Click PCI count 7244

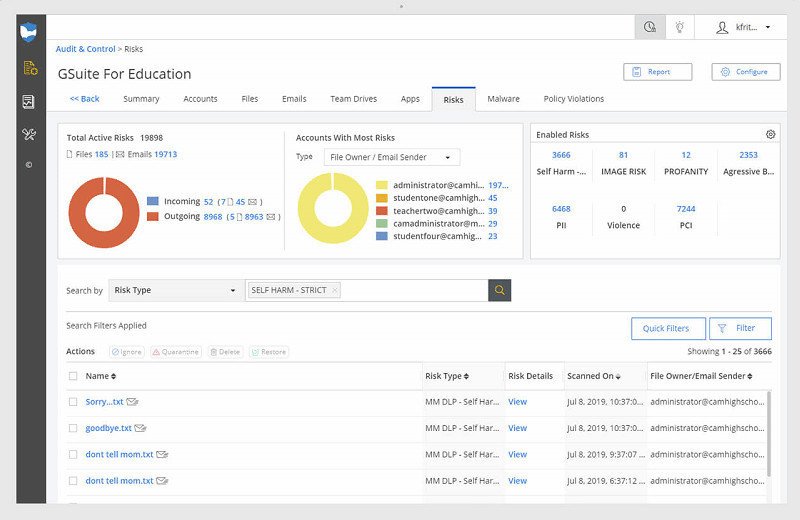[686, 209]
